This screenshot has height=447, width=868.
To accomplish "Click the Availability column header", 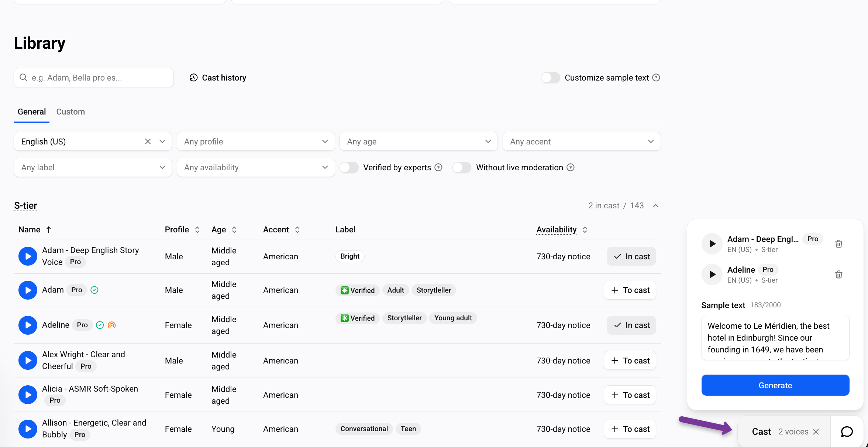I will (x=557, y=229).
